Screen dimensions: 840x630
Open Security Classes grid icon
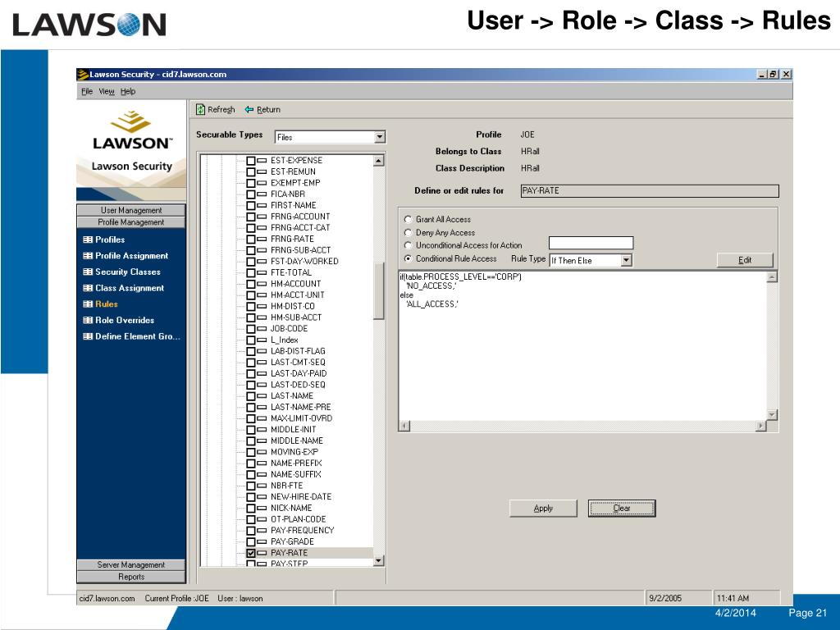(88, 272)
